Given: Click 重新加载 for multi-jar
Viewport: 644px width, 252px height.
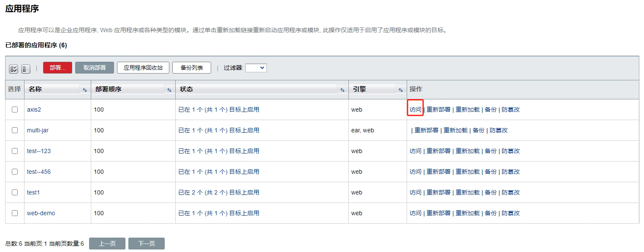Looking at the screenshot, I should pyautogui.click(x=455, y=130).
